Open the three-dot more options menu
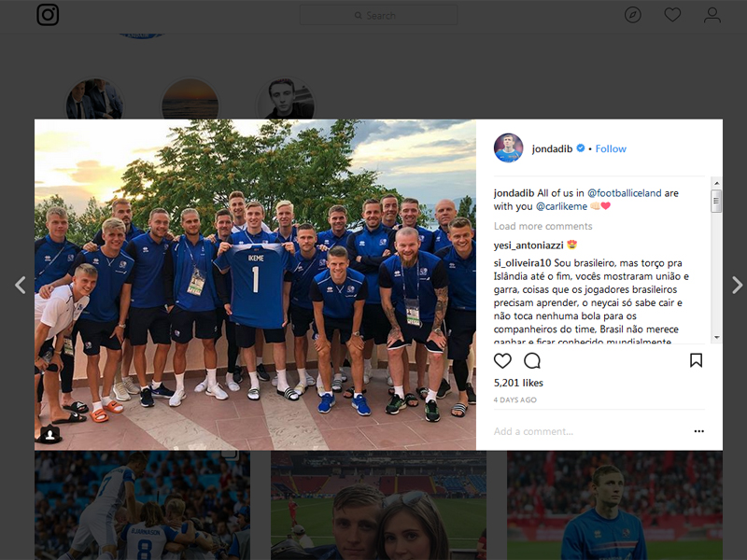Image resolution: width=747 pixels, height=560 pixels. 698,431
